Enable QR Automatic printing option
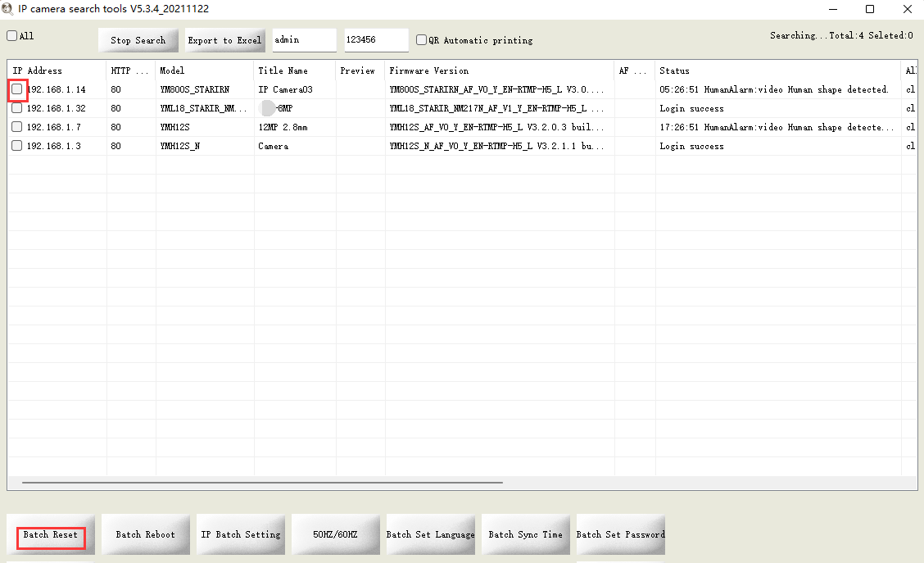924x563 pixels. click(421, 40)
